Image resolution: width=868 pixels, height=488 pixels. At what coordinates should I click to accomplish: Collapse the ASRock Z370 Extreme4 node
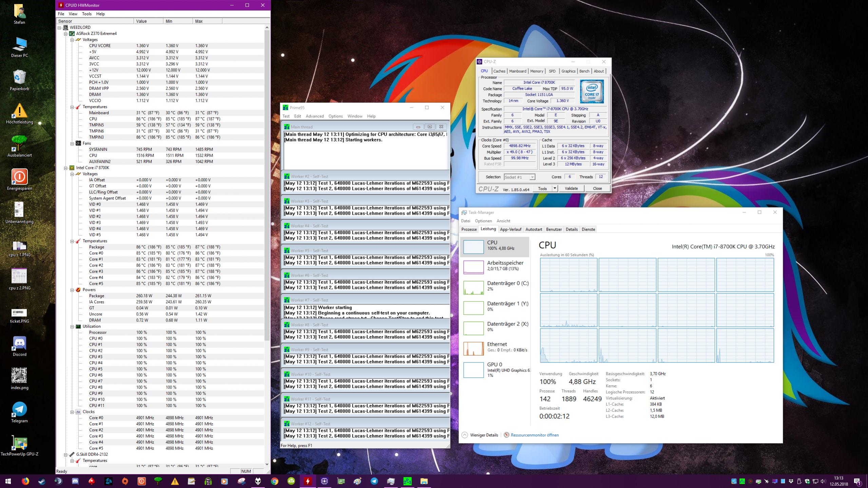(x=66, y=34)
